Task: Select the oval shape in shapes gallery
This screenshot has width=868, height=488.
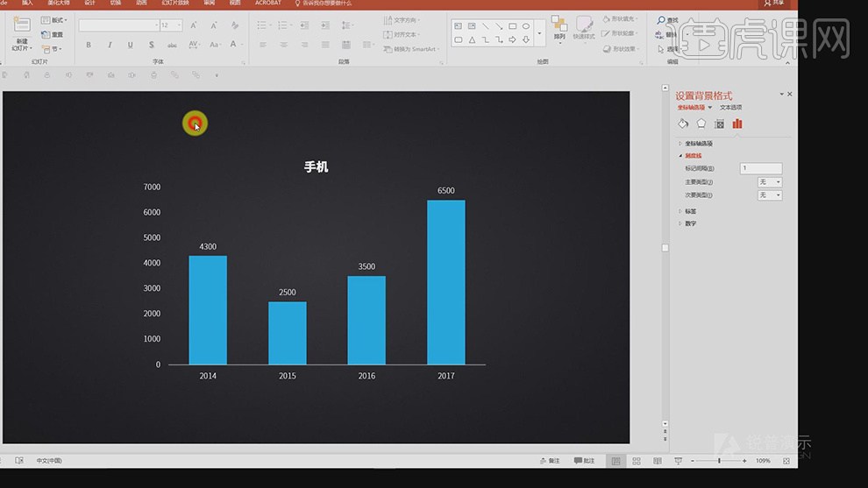Action: [526, 26]
